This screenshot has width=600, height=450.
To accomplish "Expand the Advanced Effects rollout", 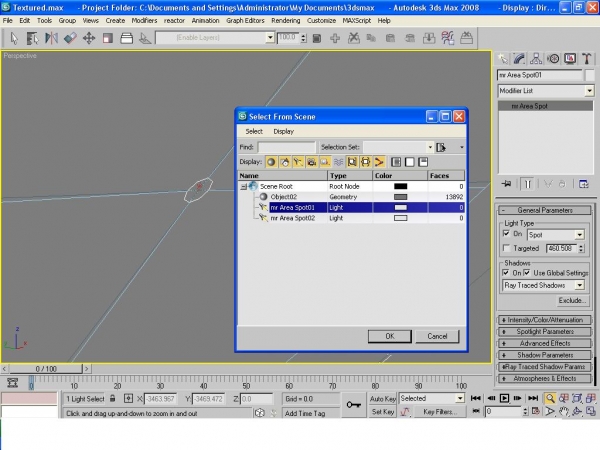I will [545, 344].
